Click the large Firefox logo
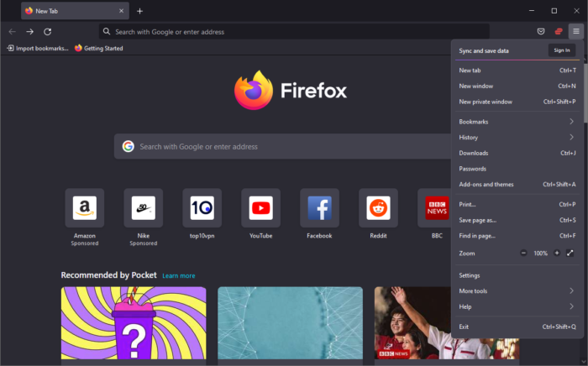 254,91
